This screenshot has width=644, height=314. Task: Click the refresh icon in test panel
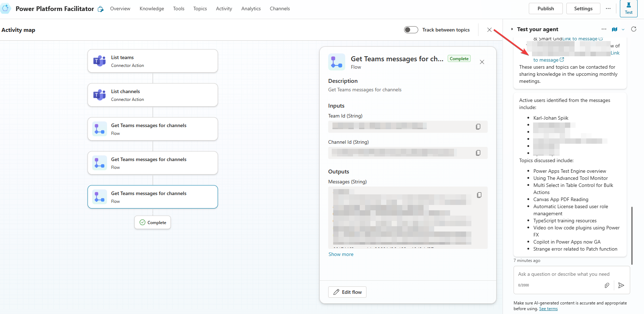633,29
